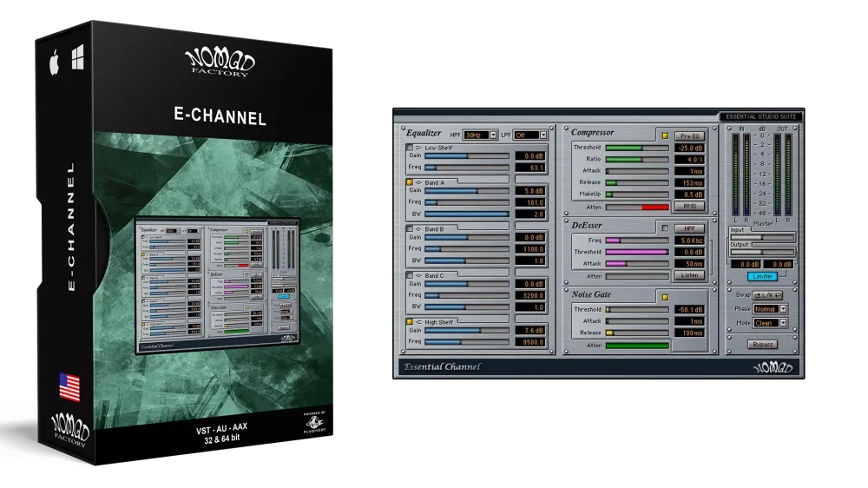Open the Phase Normal dropdown

770,309
